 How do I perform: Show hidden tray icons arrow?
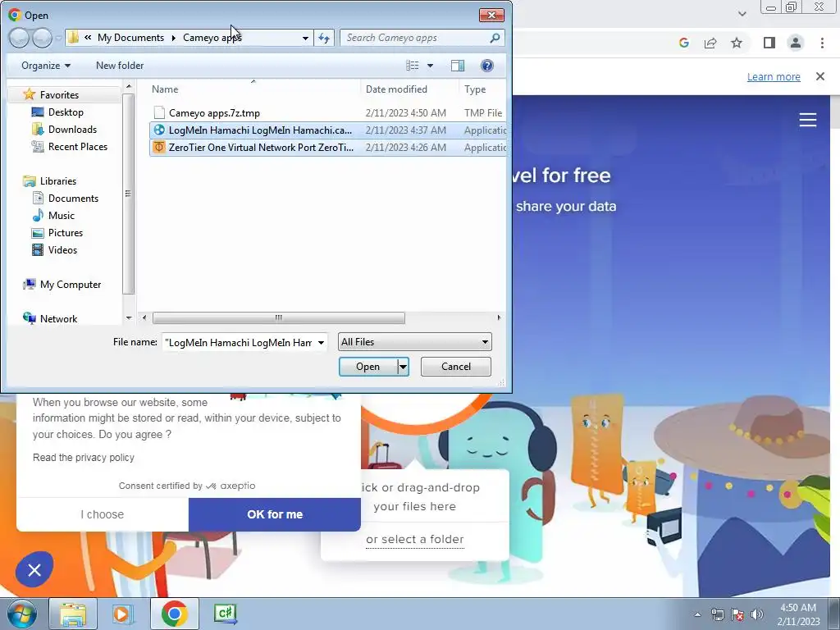[x=697, y=614]
